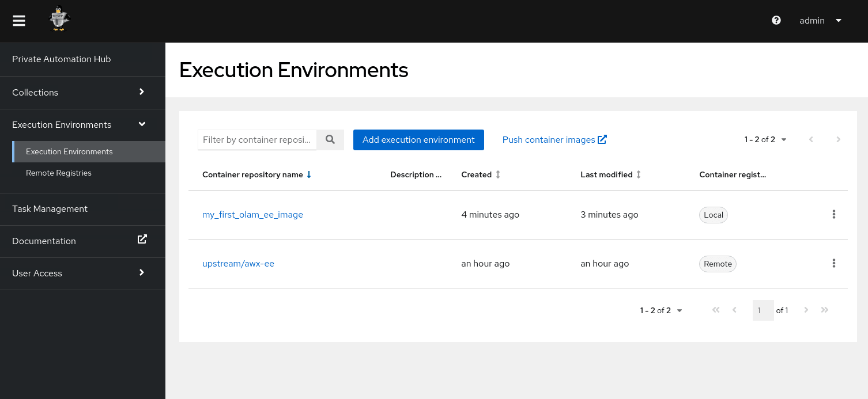Toggle the hamburger navigation menu
This screenshot has height=399, width=868.
[x=19, y=21]
